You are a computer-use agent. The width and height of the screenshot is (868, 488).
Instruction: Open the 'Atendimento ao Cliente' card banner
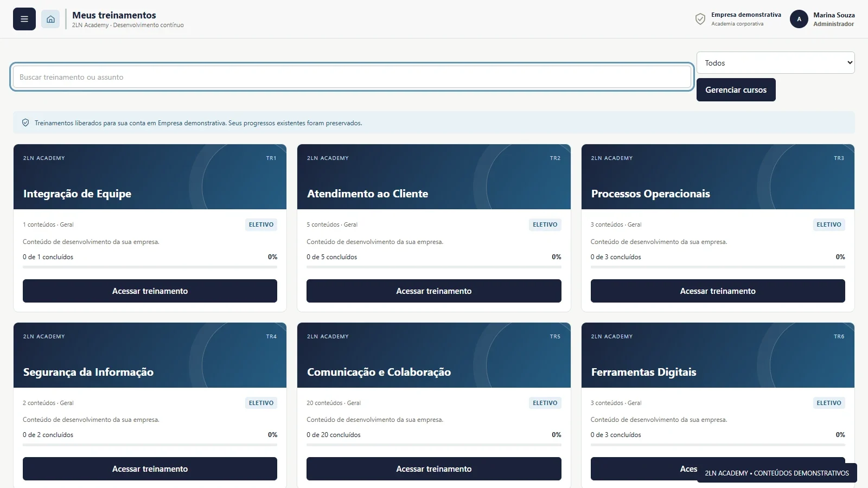point(434,177)
